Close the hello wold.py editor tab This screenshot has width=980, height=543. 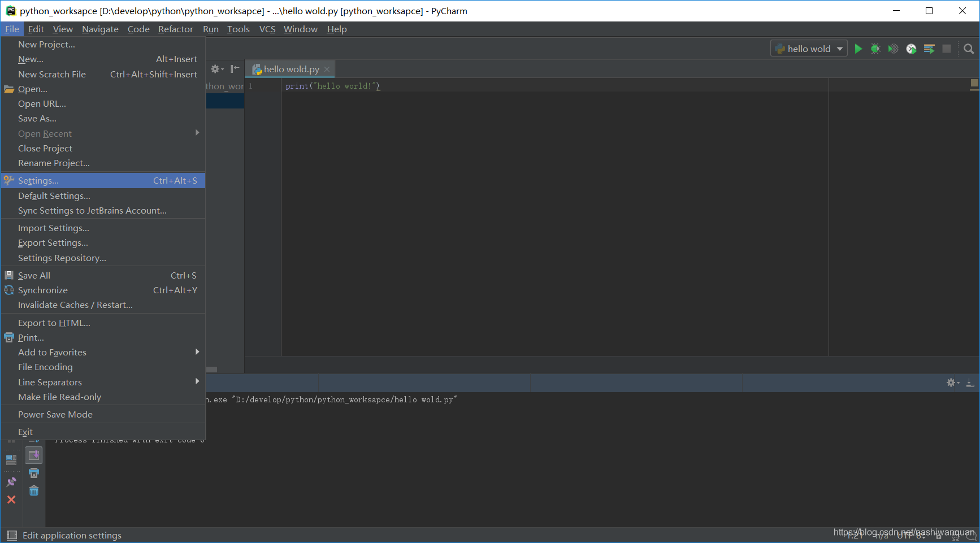(x=327, y=69)
